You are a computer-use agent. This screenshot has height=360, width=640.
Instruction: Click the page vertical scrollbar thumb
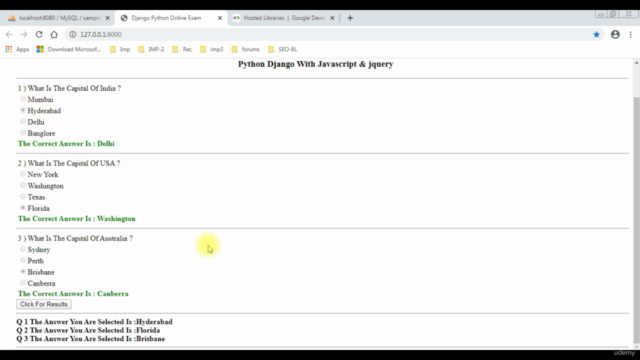point(636,220)
